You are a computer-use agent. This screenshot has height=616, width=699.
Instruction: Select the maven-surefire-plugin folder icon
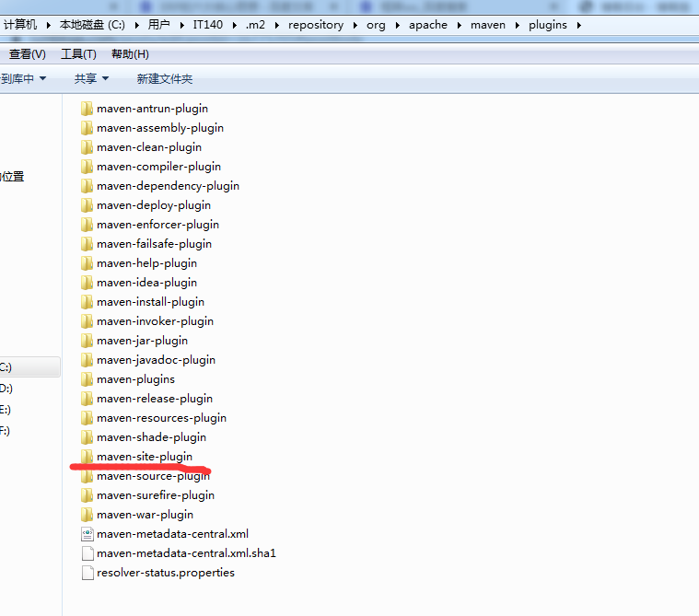pyautogui.click(x=87, y=495)
